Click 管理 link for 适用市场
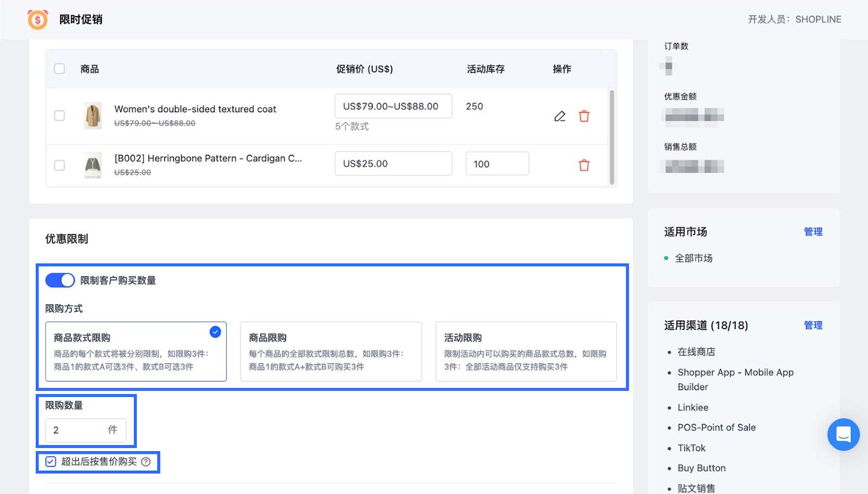This screenshot has height=494, width=868. [x=813, y=232]
